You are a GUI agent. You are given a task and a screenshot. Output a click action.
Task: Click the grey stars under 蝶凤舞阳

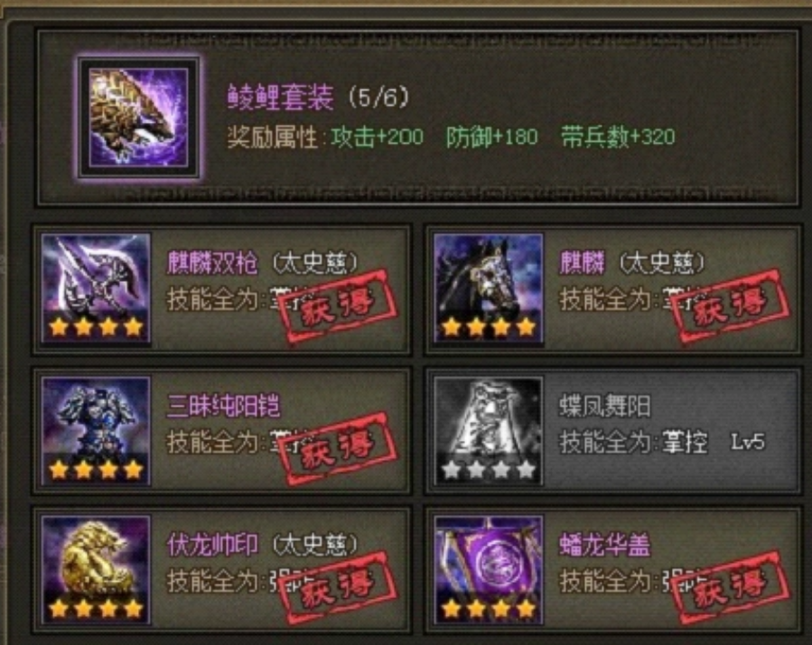coord(489,470)
